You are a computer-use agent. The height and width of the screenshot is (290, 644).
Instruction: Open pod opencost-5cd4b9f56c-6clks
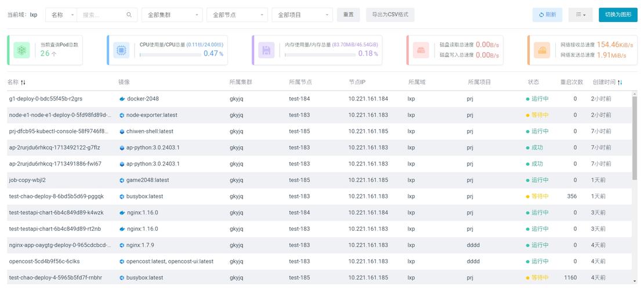click(44, 262)
